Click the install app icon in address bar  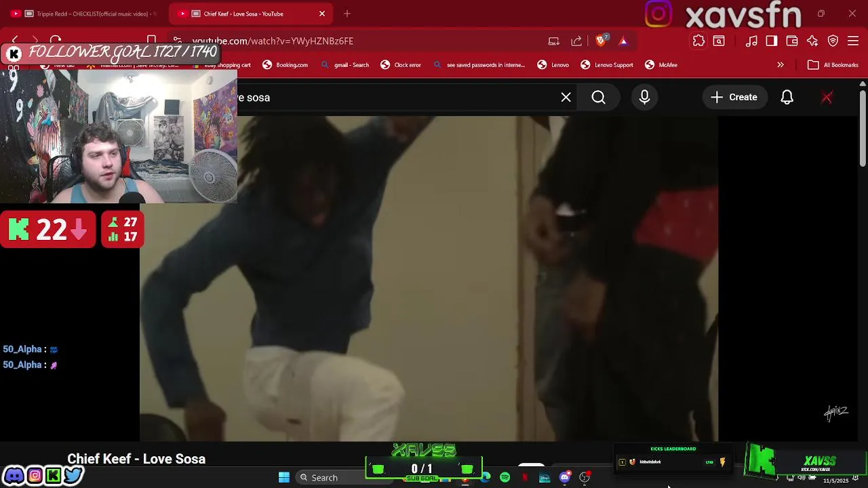coord(554,41)
